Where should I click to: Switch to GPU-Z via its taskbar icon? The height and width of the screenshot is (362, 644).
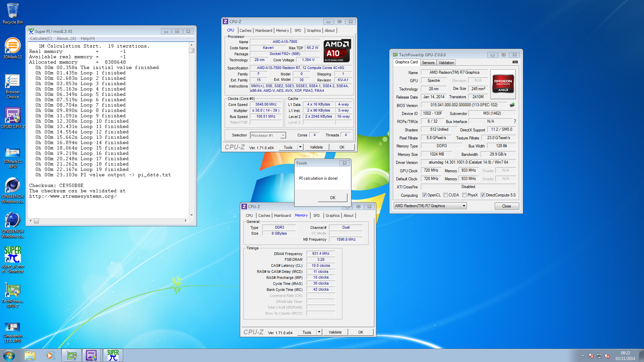point(71,355)
